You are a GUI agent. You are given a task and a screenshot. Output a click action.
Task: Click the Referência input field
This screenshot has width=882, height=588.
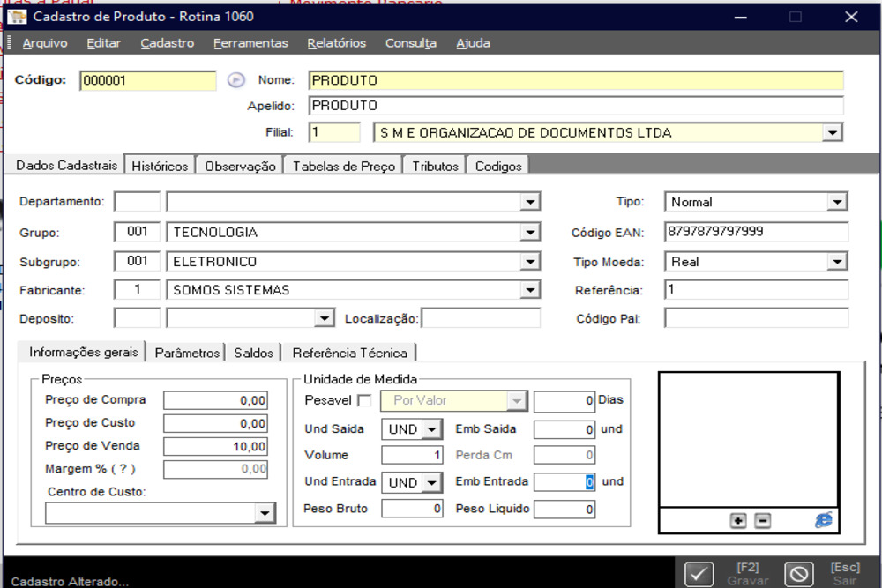click(x=756, y=290)
